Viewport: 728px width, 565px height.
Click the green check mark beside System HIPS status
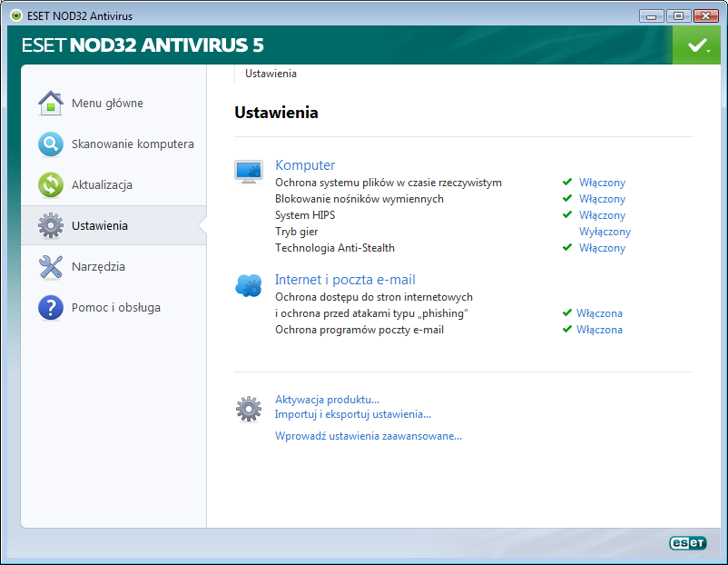pos(567,214)
